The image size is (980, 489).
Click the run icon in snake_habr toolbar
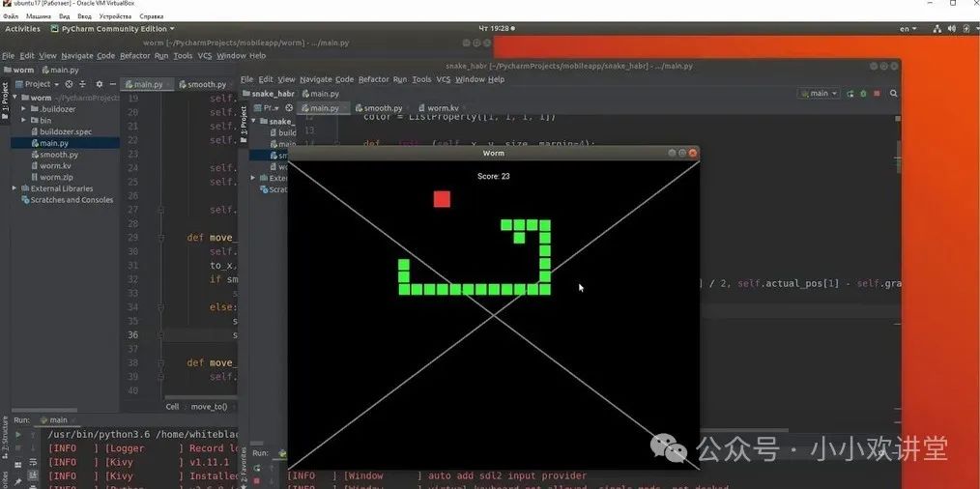click(x=850, y=94)
